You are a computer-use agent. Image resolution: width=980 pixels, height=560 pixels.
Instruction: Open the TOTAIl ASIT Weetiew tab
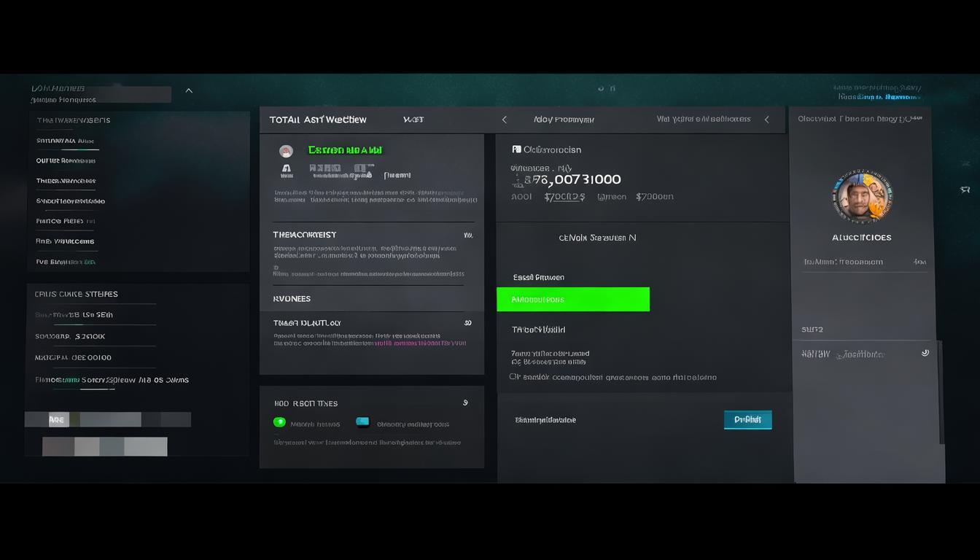(318, 120)
